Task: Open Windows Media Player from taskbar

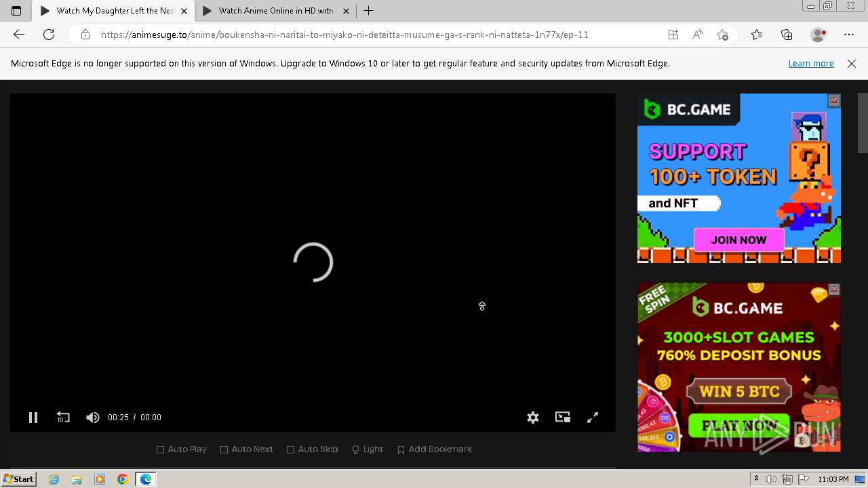Action: click(x=100, y=479)
